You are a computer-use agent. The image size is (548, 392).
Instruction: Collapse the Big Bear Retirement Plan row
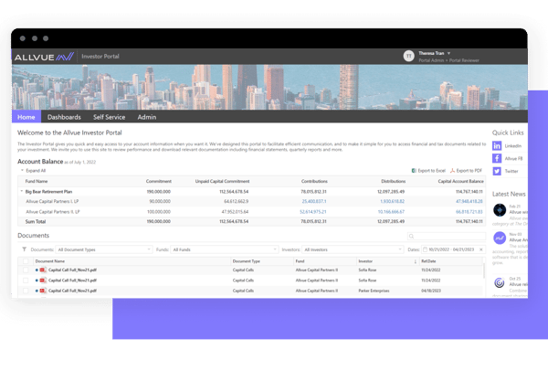[x=22, y=191]
